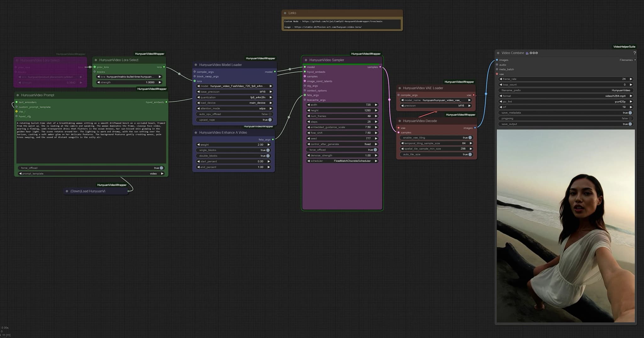Disable force_offload in the Sampler node

click(x=342, y=150)
